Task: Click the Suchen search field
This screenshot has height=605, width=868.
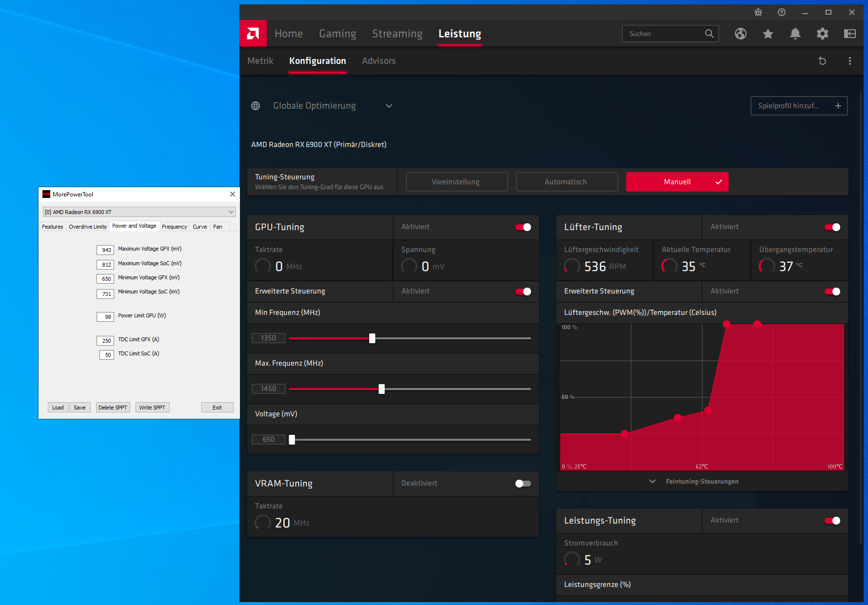Action: coord(670,34)
